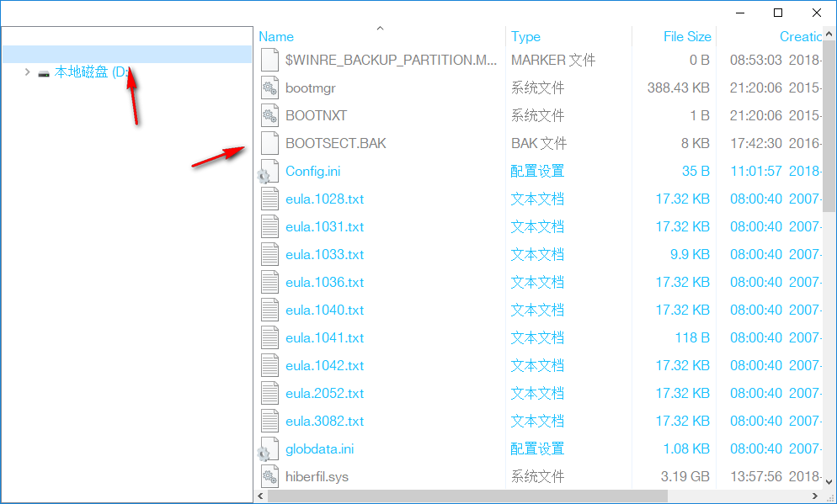Click the ascending sort arrow above Name column

point(380,28)
